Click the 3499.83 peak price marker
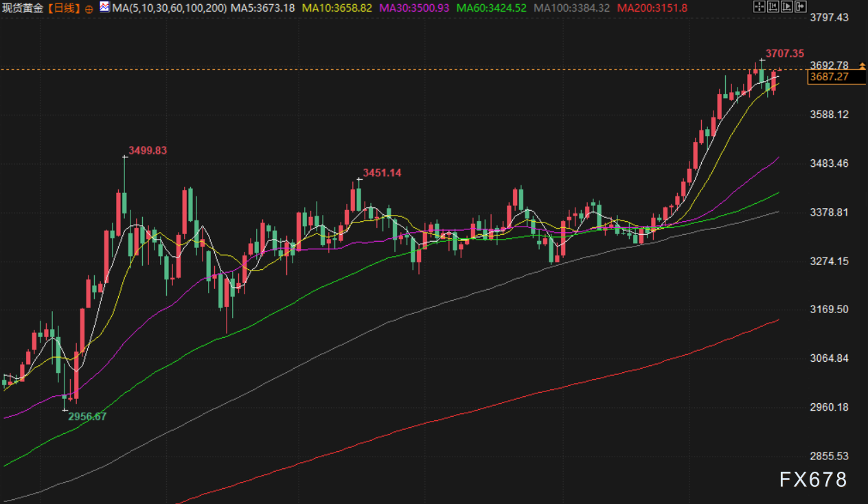The height and width of the screenshot is (504, 868). pos(148,150)
